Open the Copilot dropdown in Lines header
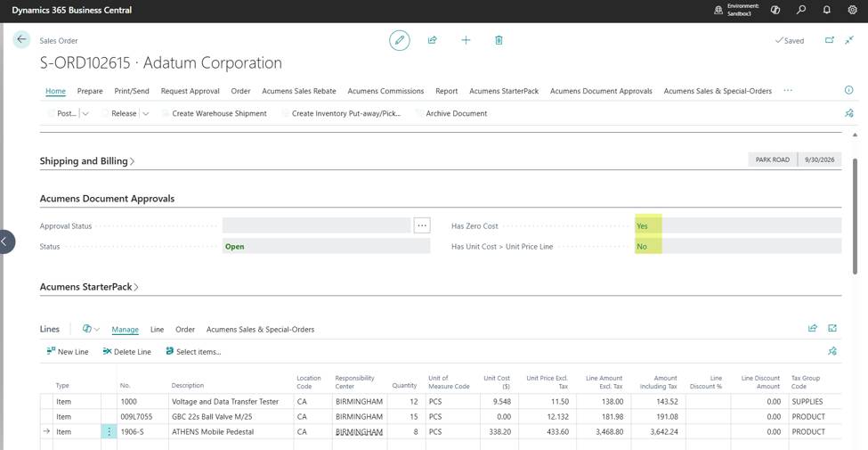The image size is (868, 450). [x=91, y=329]
